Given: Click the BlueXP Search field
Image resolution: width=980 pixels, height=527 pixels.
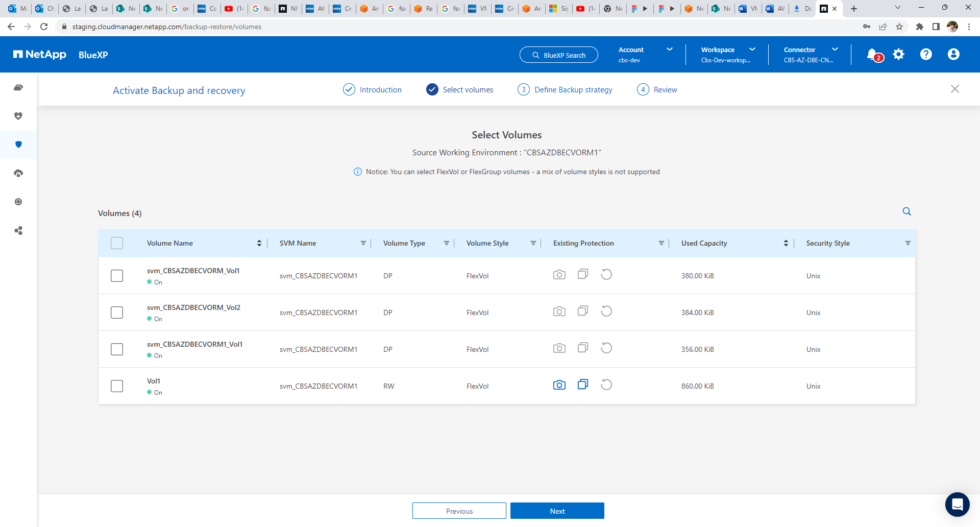Looking at the screenshot, I should coord(558,55).
